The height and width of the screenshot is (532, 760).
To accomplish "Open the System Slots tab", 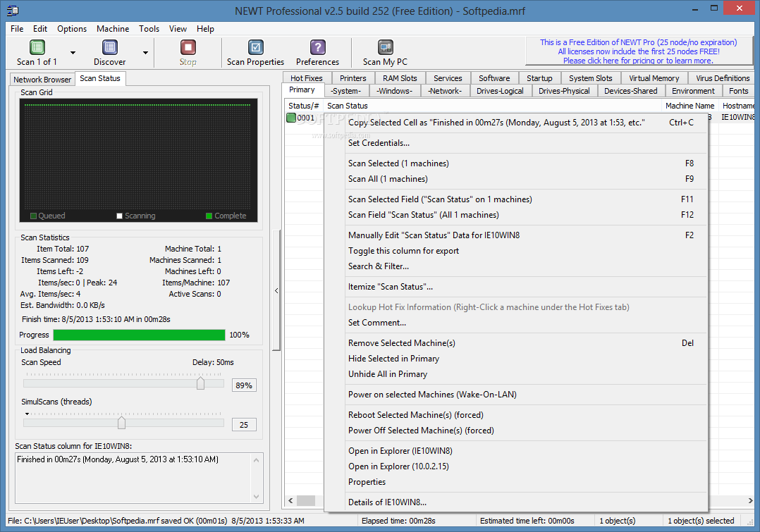I will [x=590, y=78].
